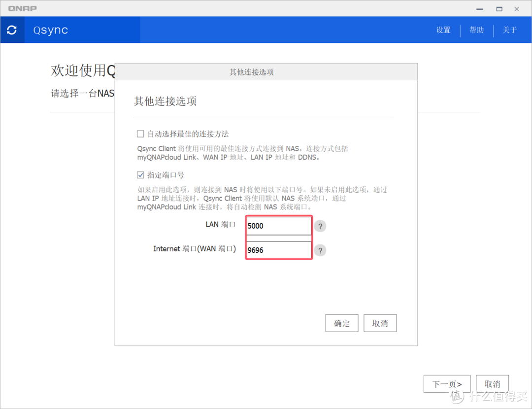Screen dimensions: 532x409
Task: Focus the Internet 端口 field showing 9696
Action: coord(278,250)
